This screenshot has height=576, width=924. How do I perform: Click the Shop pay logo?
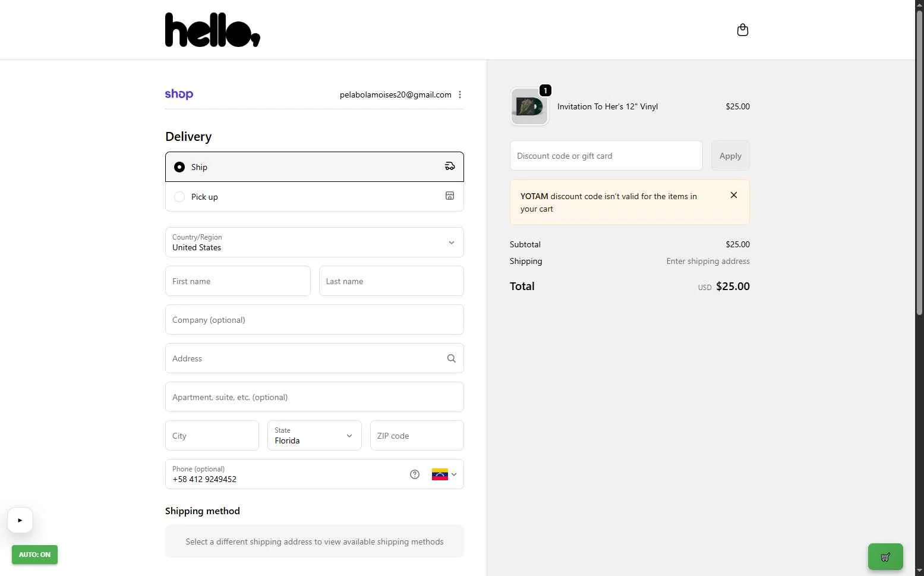(x=179, y=94)
